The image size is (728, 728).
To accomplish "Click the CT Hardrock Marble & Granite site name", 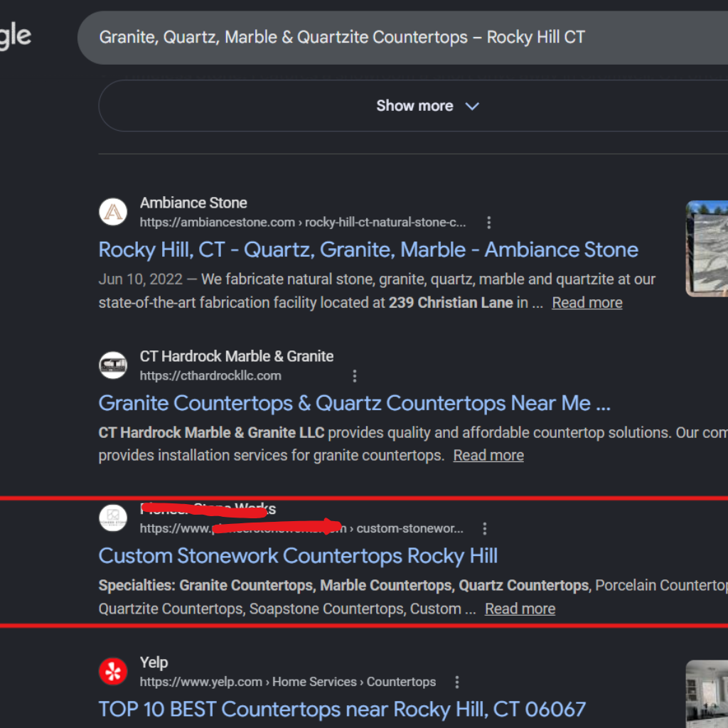I will (x=237, y=356).
